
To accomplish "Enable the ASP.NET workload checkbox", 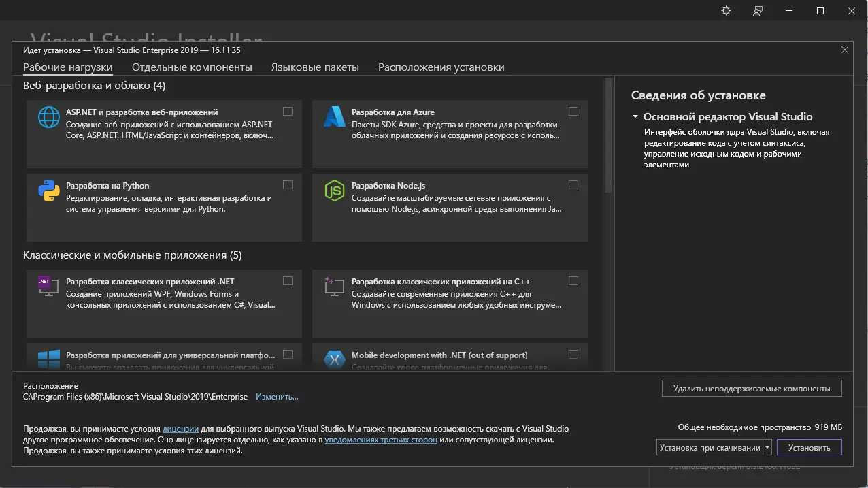I will tap(288, 111).
